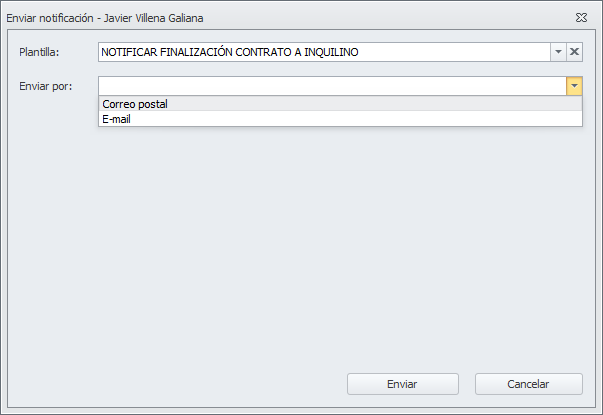Select the Correo postal option

[135, 104]
